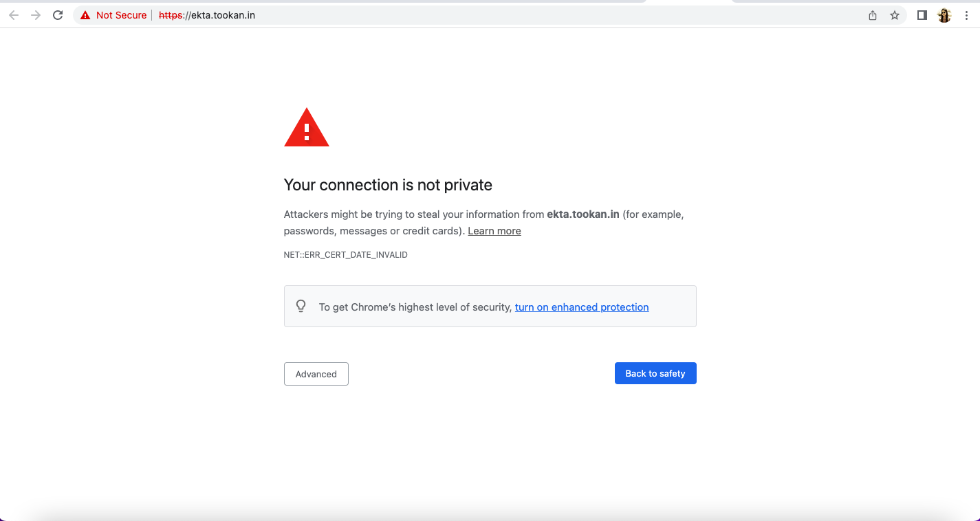This screenshot has width=980, height=521.
Task: Click the lightbulb tip icon
Action: pyautogui.click(x=301, y=306)
